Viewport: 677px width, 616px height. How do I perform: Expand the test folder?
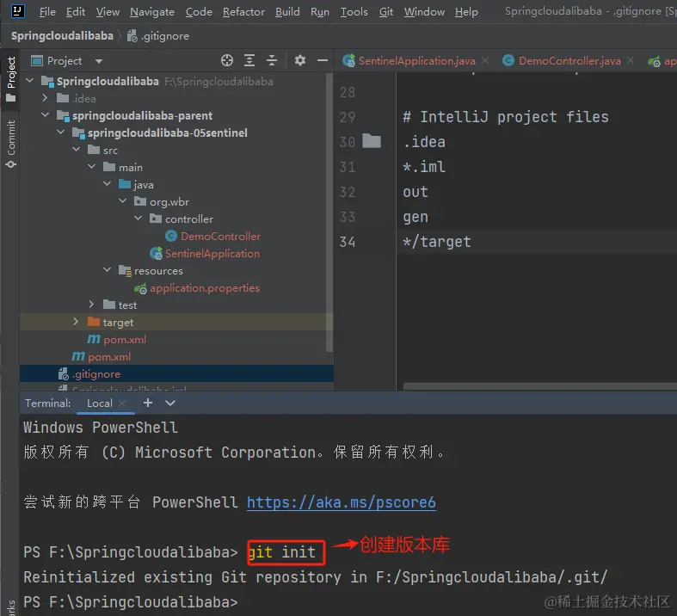[x=91, y=305]
